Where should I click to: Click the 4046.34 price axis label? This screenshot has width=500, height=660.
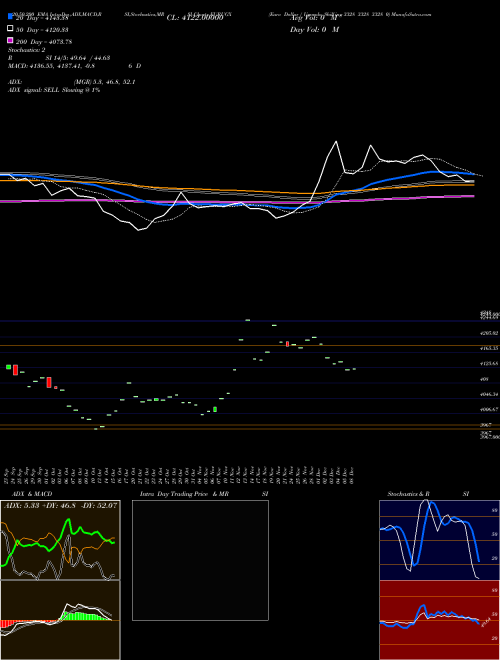(489, 394)
